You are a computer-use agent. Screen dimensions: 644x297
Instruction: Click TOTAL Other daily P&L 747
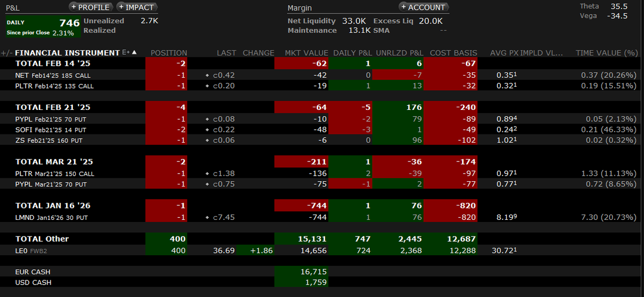361,239
